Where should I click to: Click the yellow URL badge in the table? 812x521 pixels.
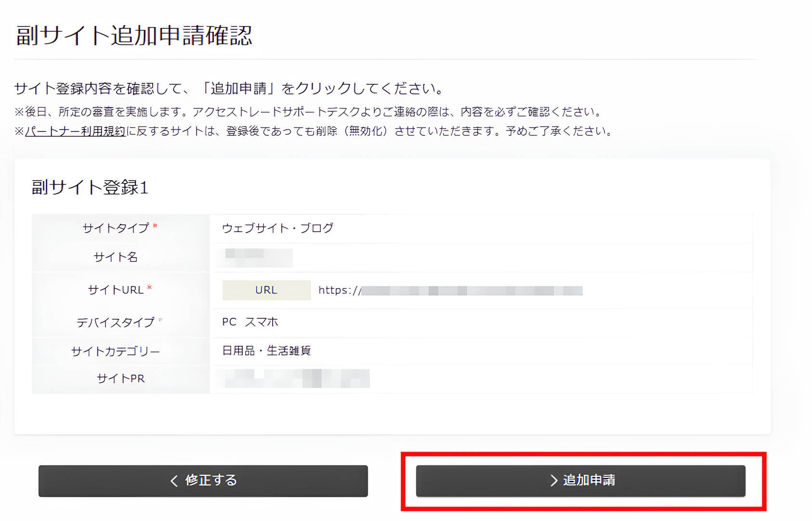(x=265, y=290)
